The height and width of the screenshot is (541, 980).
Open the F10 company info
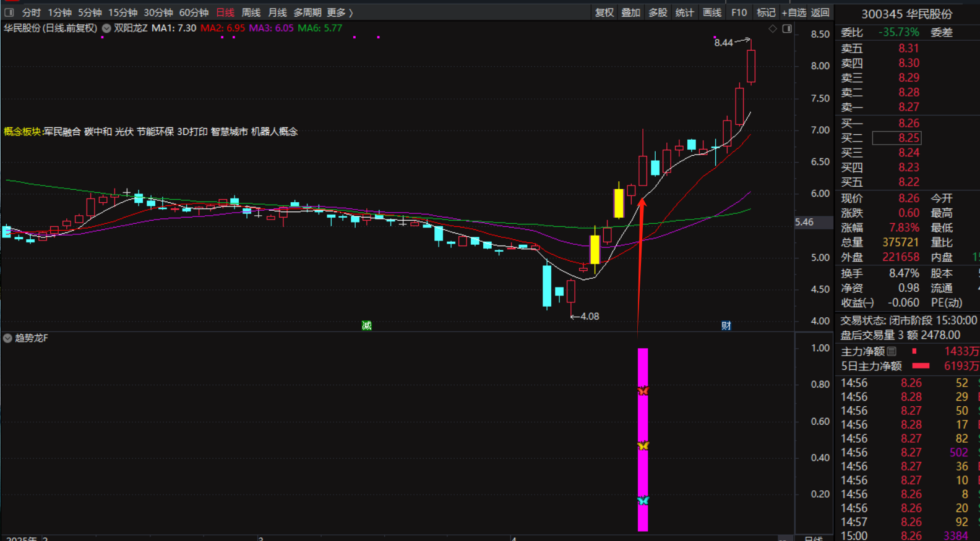pos(739,12)
